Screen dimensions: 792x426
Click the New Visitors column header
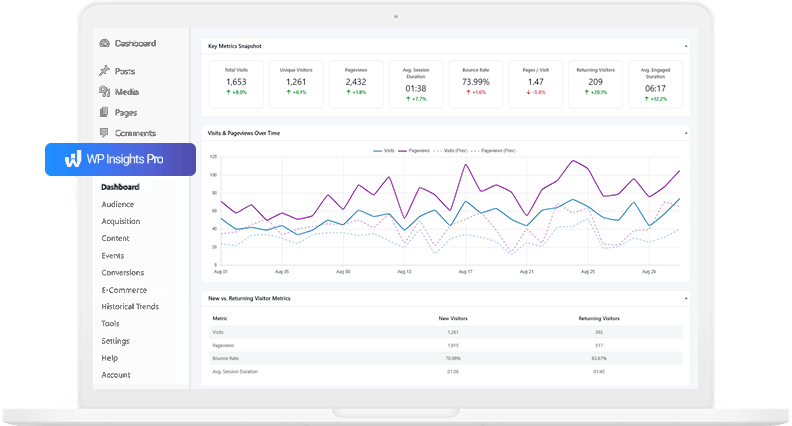coord(453,318)
